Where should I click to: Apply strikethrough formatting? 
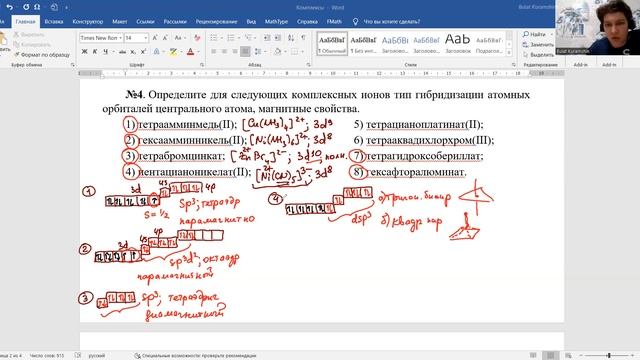(122, 52)
